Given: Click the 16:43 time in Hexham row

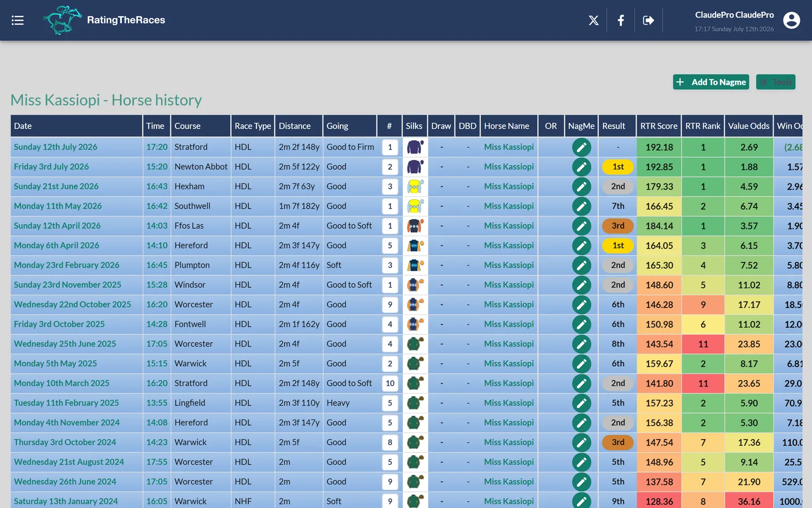Looking at the screenshot, I should point(157,187).
